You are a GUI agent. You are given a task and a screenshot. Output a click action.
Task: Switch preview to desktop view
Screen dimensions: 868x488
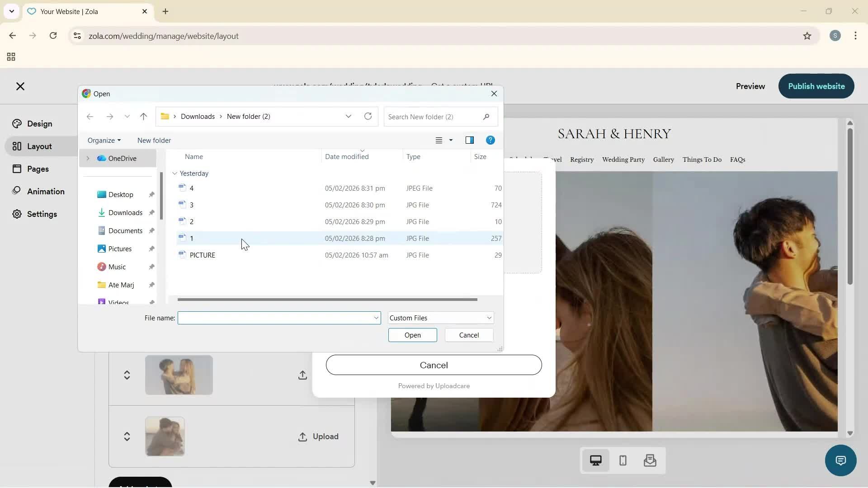(596, 460)
